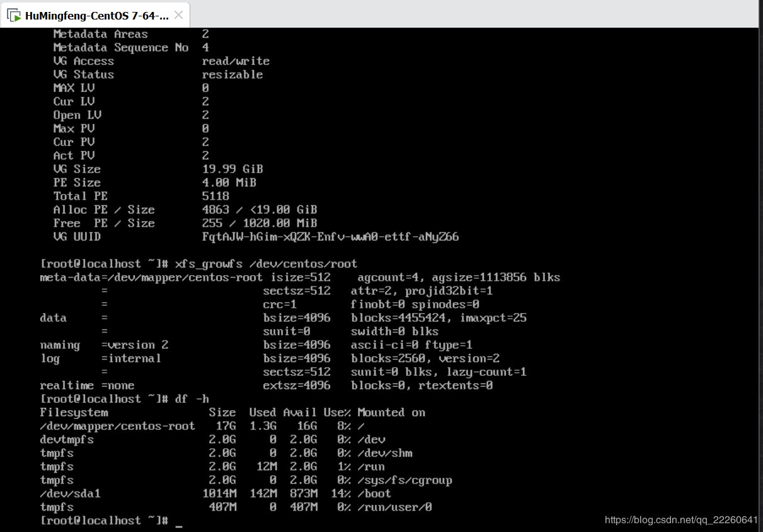This screenshot has height=532, width=763.
Task: Click the df -h command line
Action: tap(192, 399)
